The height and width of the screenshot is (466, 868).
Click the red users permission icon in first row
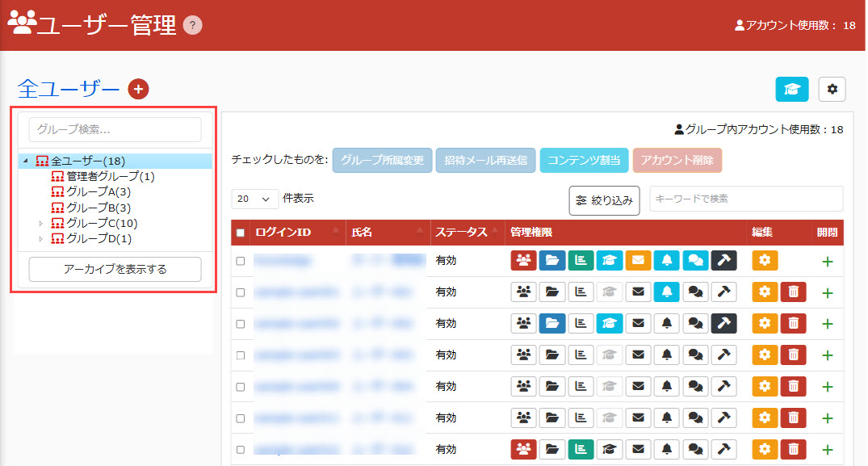click(524, 260)
